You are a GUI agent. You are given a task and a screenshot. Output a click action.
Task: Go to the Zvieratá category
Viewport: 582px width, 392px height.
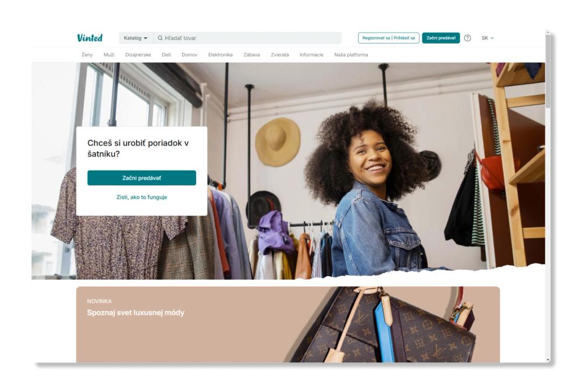tap(279, 55)
